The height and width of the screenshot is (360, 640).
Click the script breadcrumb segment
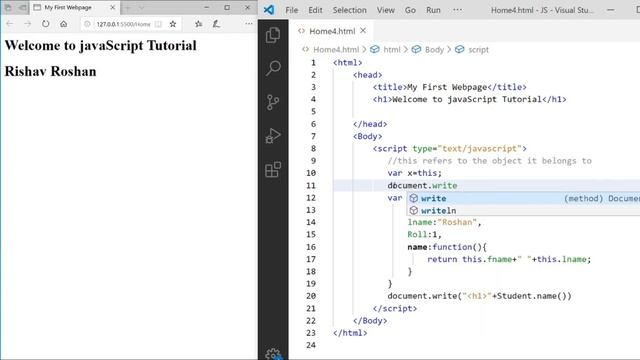pyautogui.click(x=478, y=49)
